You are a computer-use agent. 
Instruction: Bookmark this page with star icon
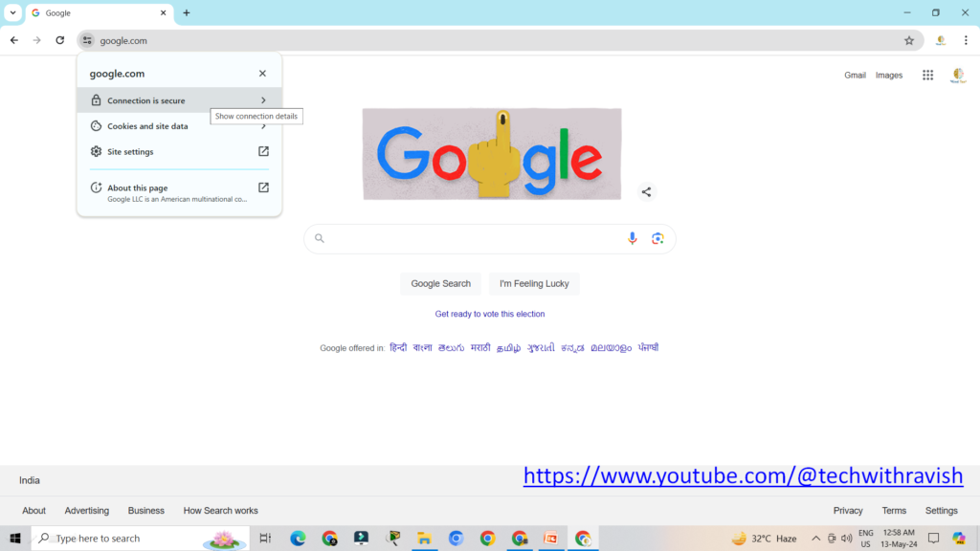[909, 40]
